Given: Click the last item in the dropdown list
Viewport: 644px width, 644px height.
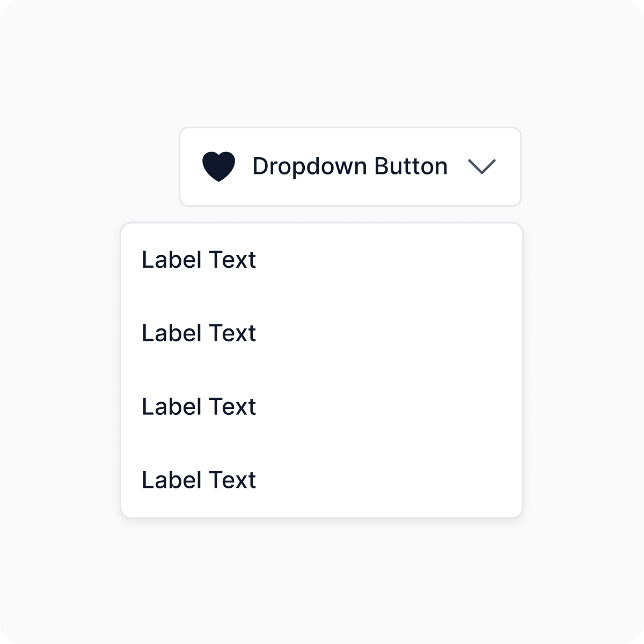Looking at the screenshot, I should [x=199, y=480].
